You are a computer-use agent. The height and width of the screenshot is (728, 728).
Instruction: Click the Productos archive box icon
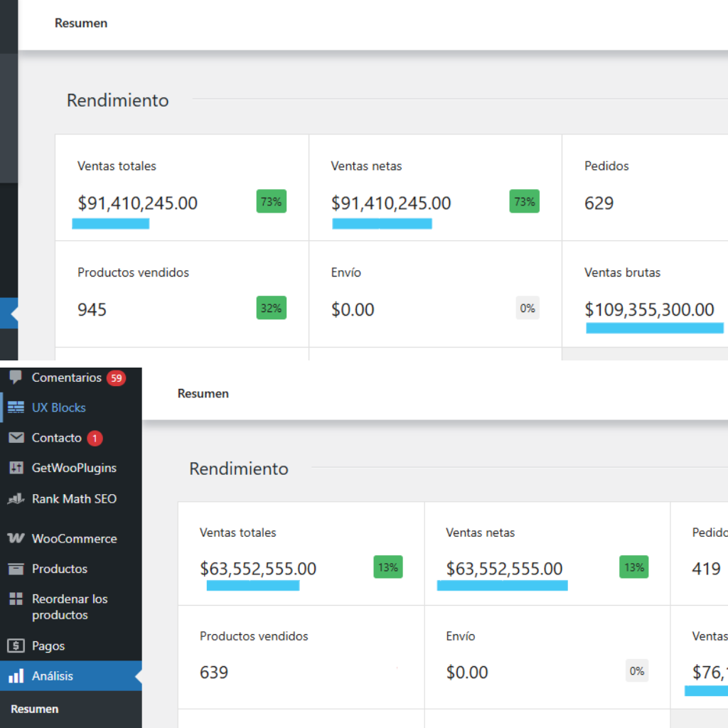[x=16, y=569]
